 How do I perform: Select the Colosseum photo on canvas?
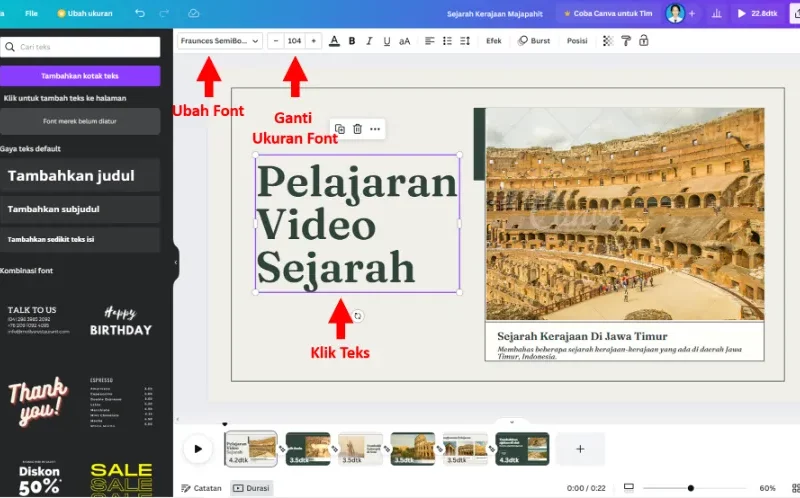click(x=624, y=214)
